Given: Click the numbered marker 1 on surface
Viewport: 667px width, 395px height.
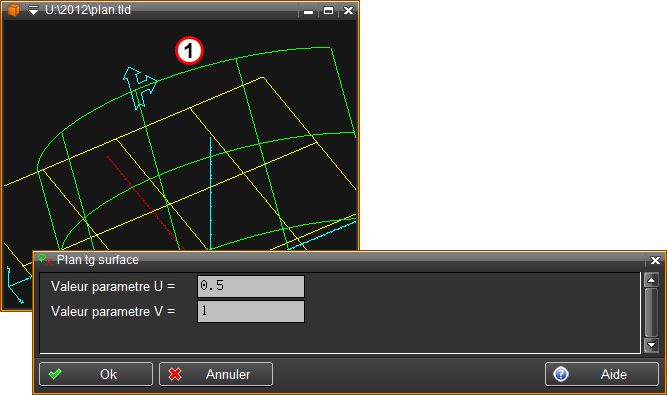Looking at the screenshot, I should coord(189,51).
